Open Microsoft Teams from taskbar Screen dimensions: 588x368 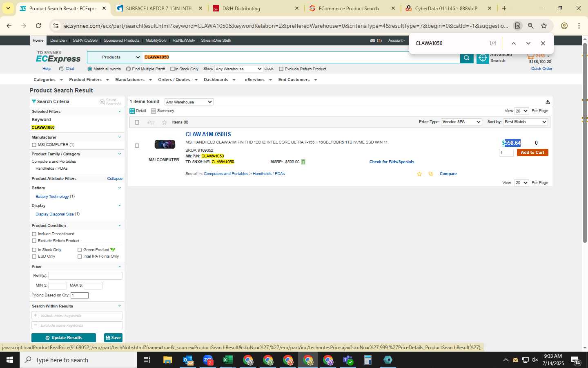[x=348, y=360]
